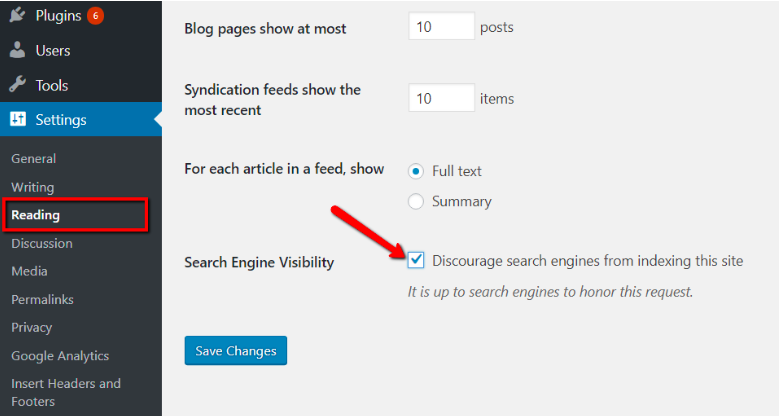Open the General settings submenu

34,159
